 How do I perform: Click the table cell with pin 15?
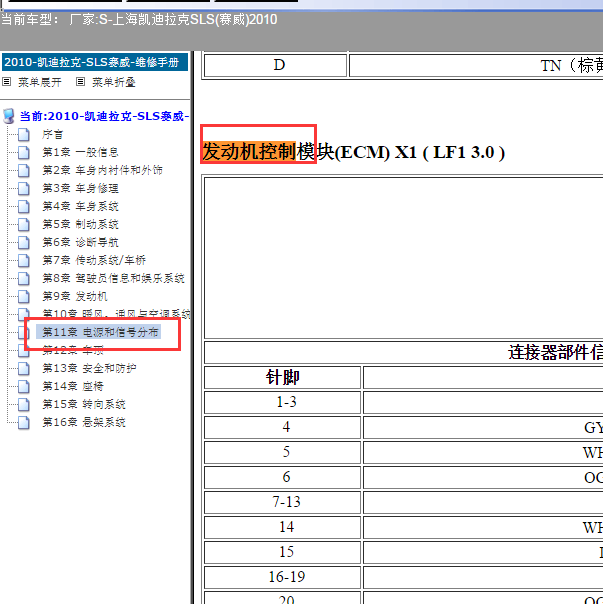[282, 552]
